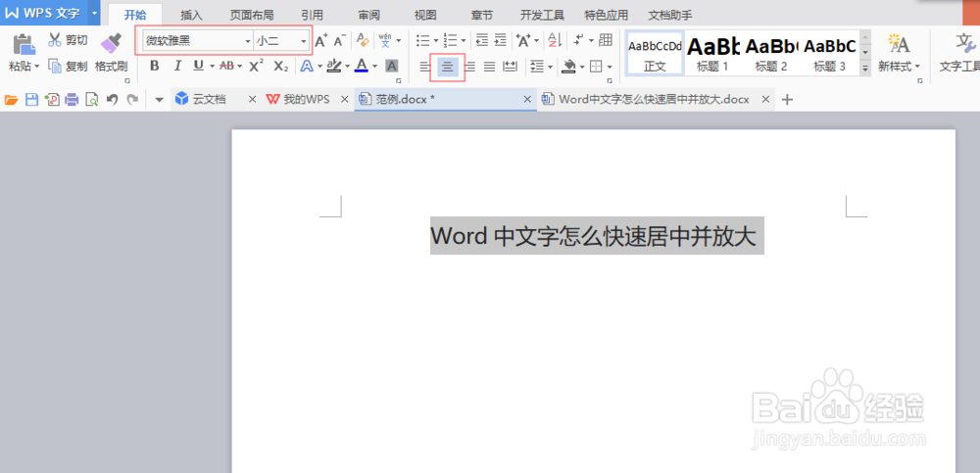The image size is (980, 473).
Task: Open the 新样式 new style menu
Action: click(899, 54)
